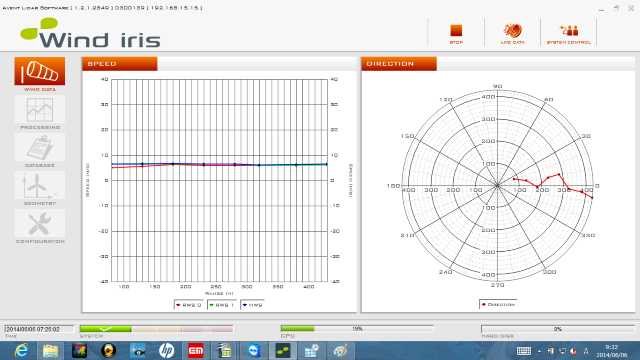Select the Speed panel header

119,64
